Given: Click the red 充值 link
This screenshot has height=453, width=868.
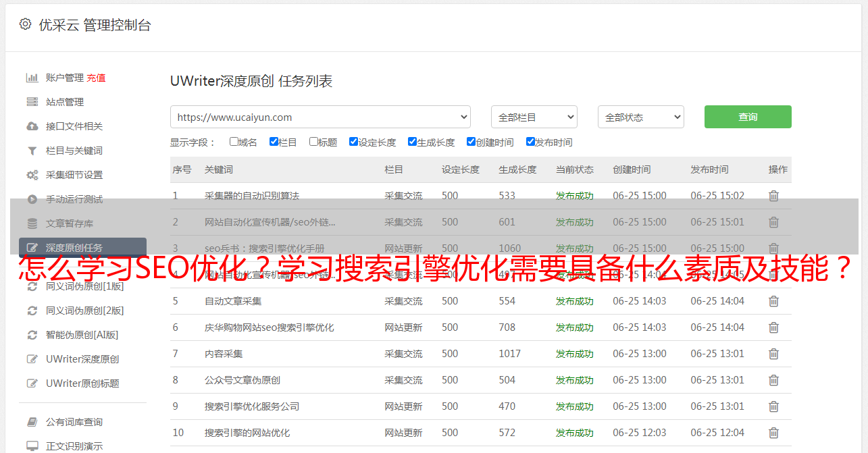Looking at the screenshot, I should point(96,78).
